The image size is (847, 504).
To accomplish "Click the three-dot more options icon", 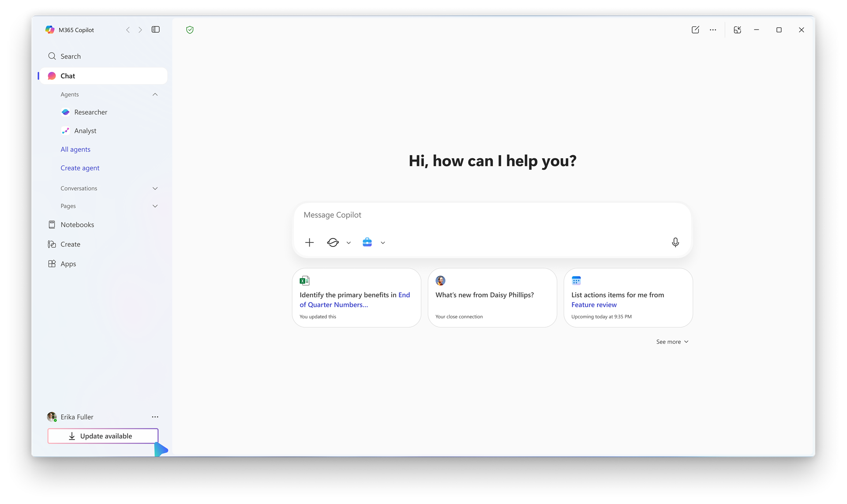I will click(x=713, y=30).
